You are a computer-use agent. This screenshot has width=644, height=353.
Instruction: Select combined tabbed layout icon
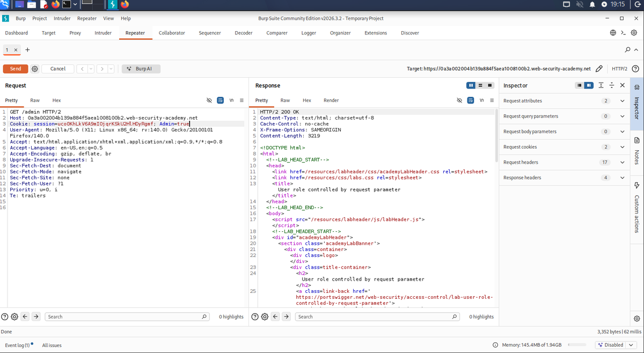(490, 85)
